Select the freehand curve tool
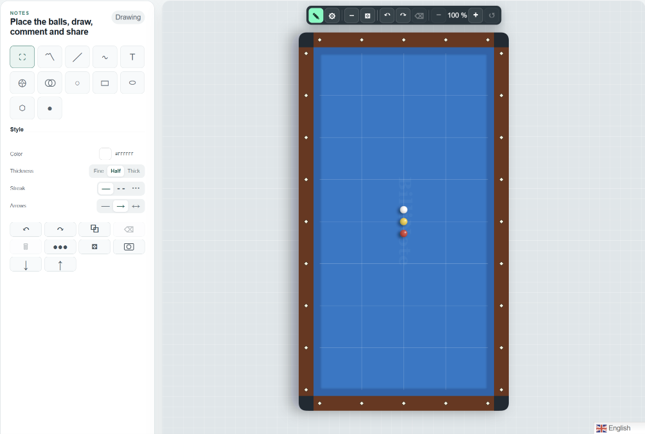Viewport: 645px width, 434px height. pos(105,57)
